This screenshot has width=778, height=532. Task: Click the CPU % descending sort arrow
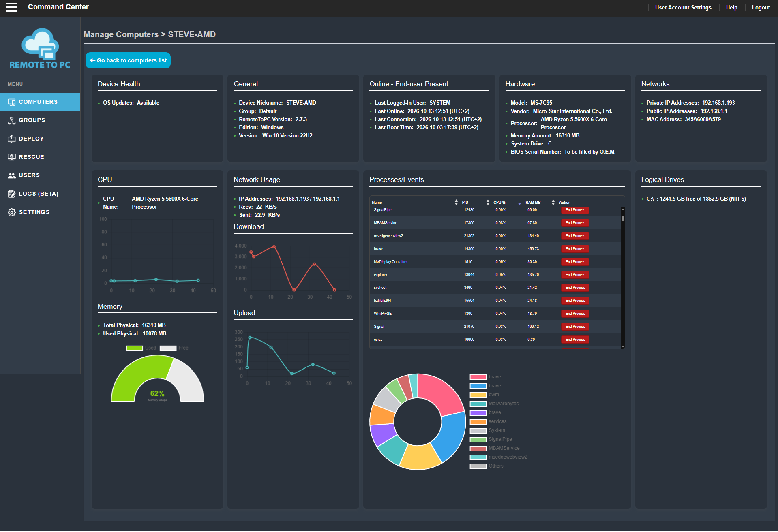tap(519, 203)
